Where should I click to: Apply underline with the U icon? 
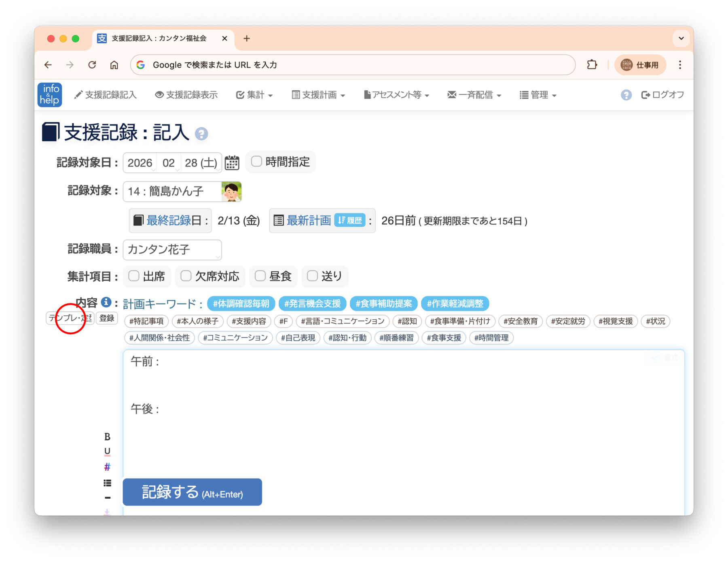pyautogui.click(x=107, y=451)
